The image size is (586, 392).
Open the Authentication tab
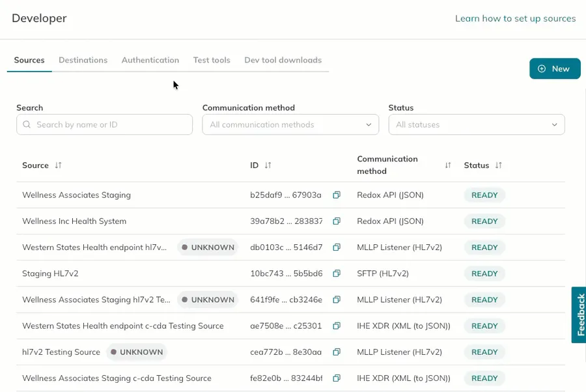(150, 60)
